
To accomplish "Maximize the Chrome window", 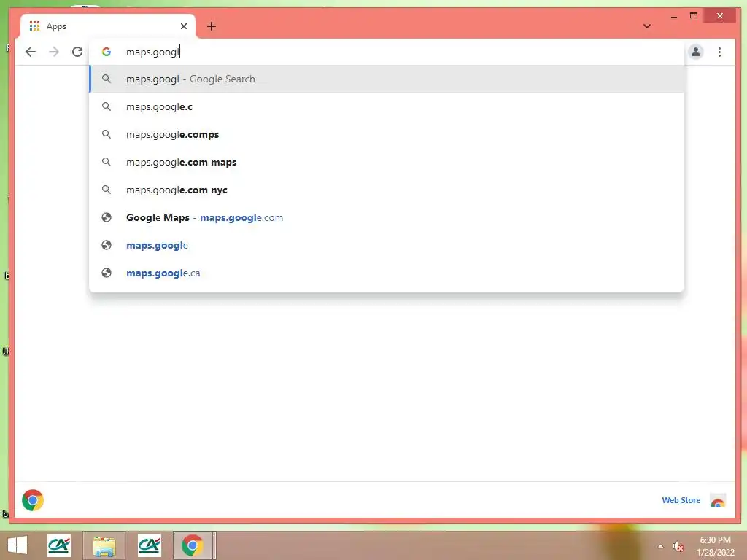I will [x=694, y=16].
